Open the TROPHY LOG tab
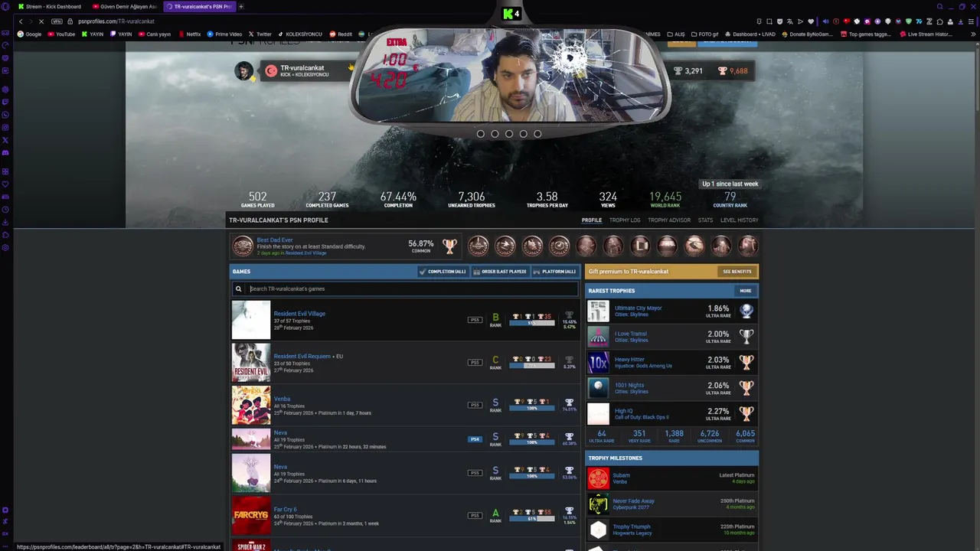Screen dimensions: 980x551 click(x=625, y=220)
